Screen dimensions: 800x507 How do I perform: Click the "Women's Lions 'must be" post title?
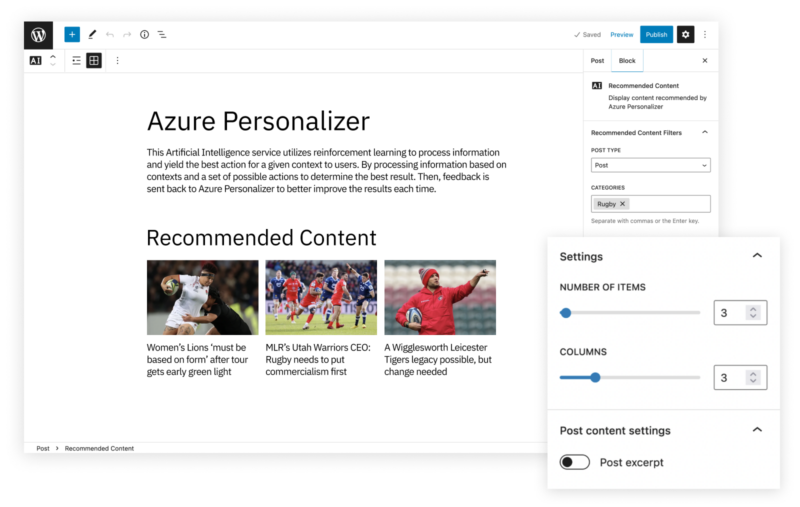tap(197, 360)
